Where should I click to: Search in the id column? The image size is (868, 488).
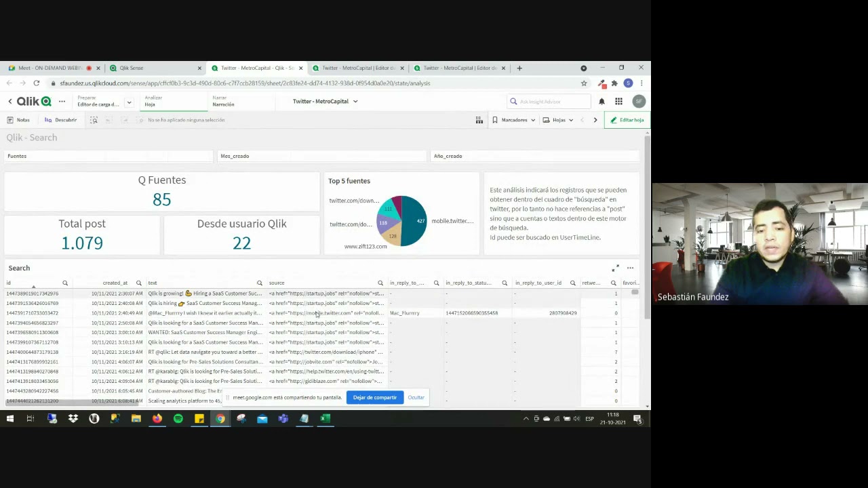coord(65,283)
